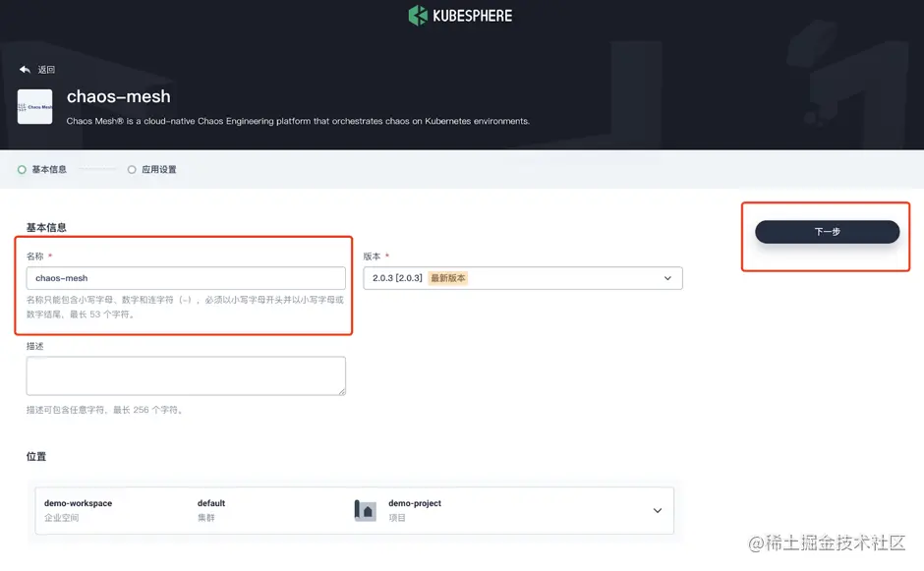Click the demo-workspace 企业空间 entry
Screen dimensions: 924x571
78,510
